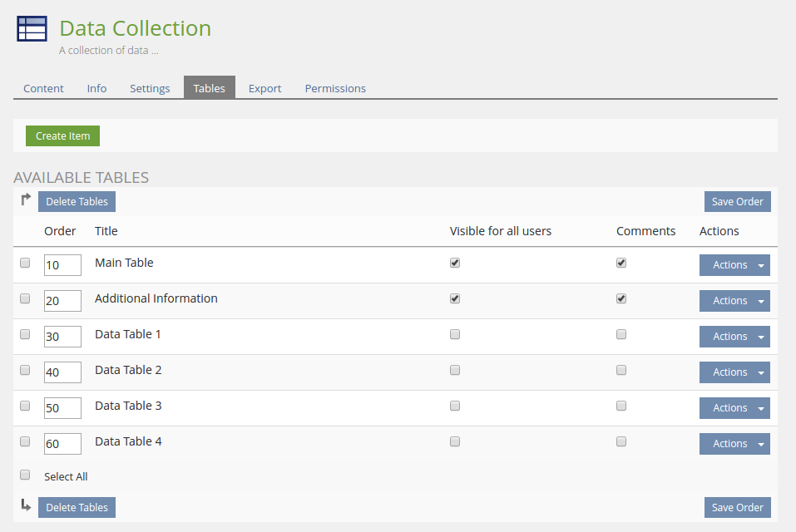Click the order field for Data Table 1
The width and height of the screenshot is (796, 532).
[62, 337]
